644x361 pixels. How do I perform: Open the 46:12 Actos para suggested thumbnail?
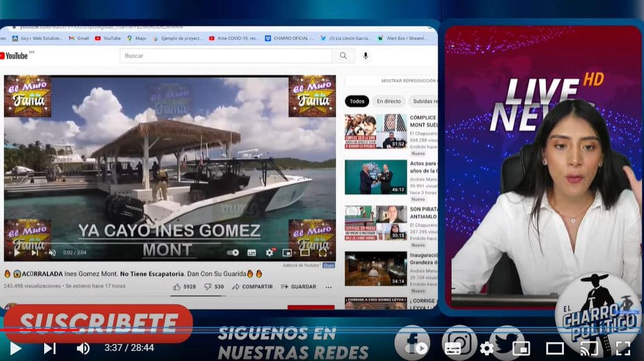pyautogui.click(x=376, y=177)
